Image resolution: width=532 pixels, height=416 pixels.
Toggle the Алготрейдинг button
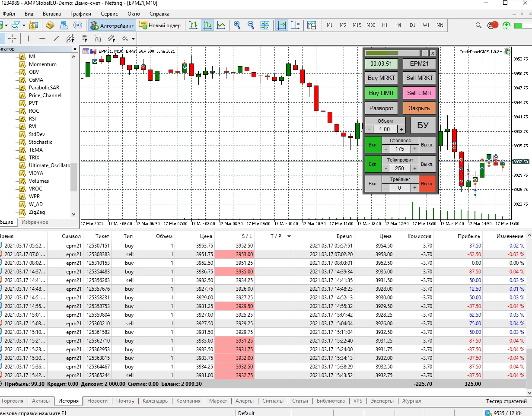click(112, 25)
